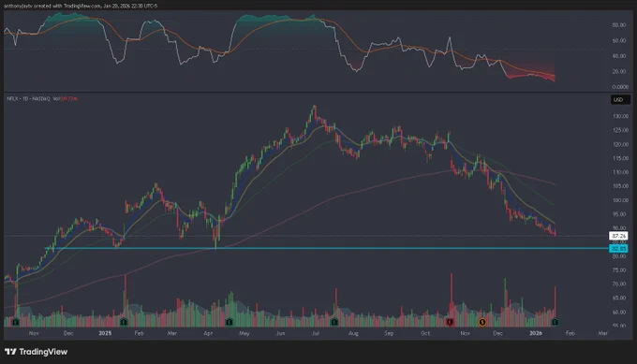Select the May label on the time axis
Screen dimensions: 637x364
(x=244, y=333)
